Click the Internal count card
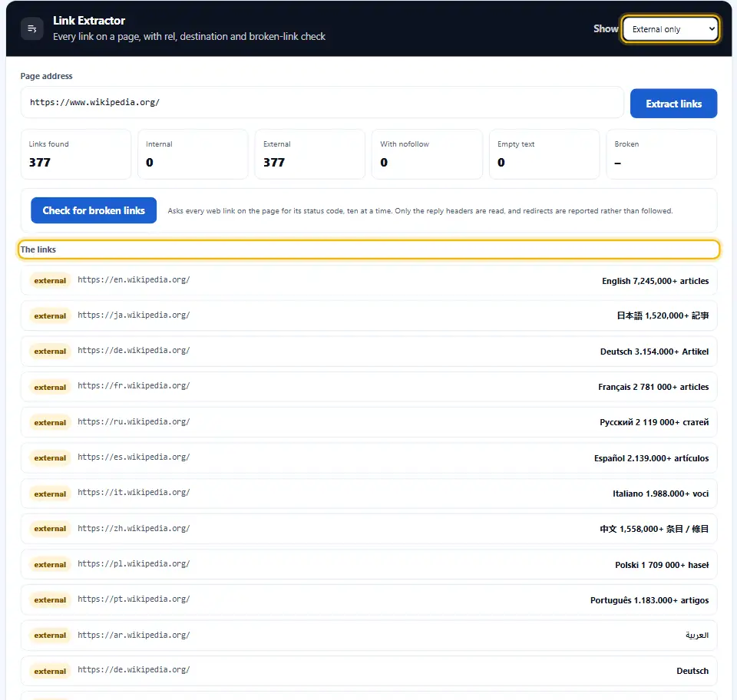This screenshot has height=700, width=737. coord(193,154)
